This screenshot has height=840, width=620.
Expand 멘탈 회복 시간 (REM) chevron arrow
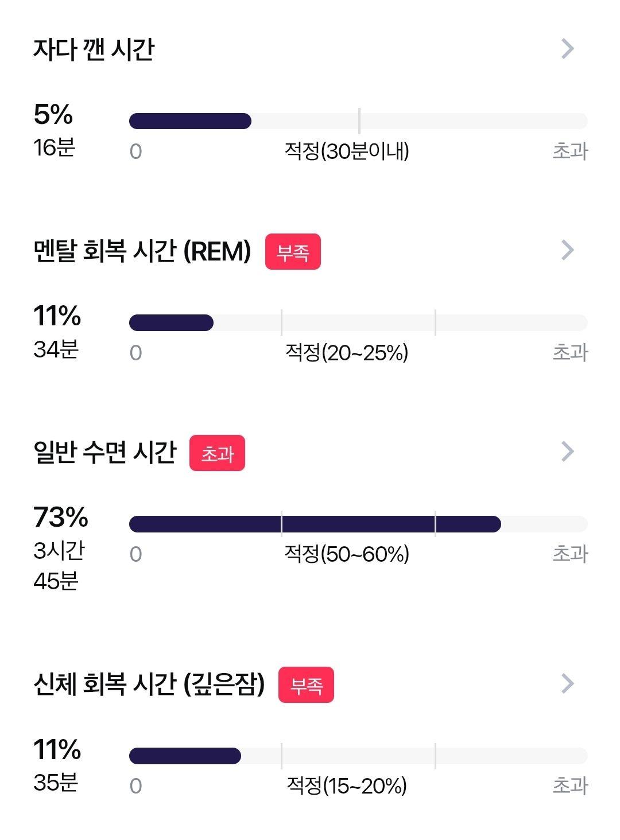[x=567, y=250]
